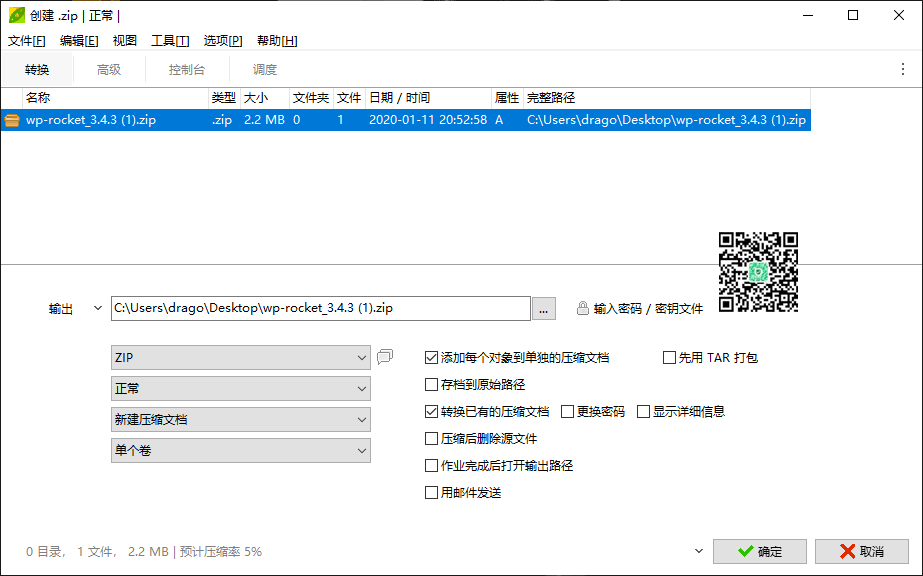Browse for output path with the ... button
Image resolution: width=923 pixels, height=576 pixels.
click(543, 309)
